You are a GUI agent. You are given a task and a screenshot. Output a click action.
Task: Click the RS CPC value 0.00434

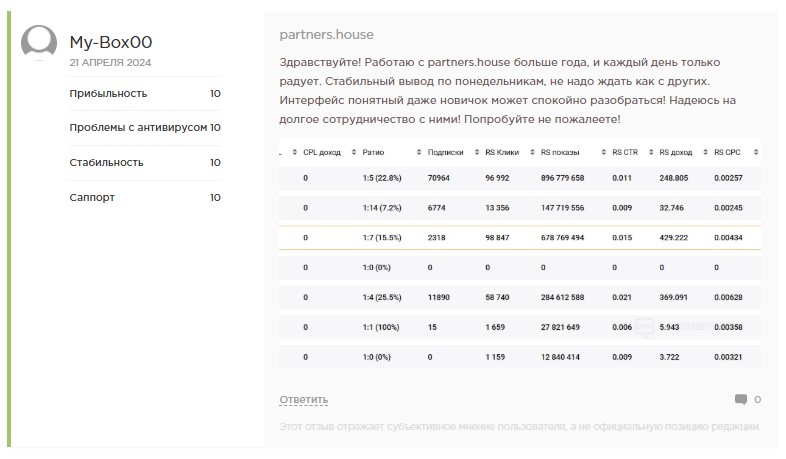728,238
